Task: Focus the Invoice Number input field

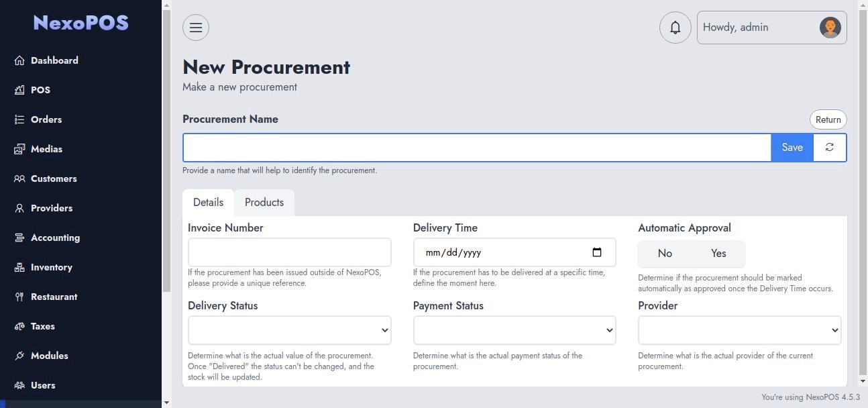Action: pos(290,252)
